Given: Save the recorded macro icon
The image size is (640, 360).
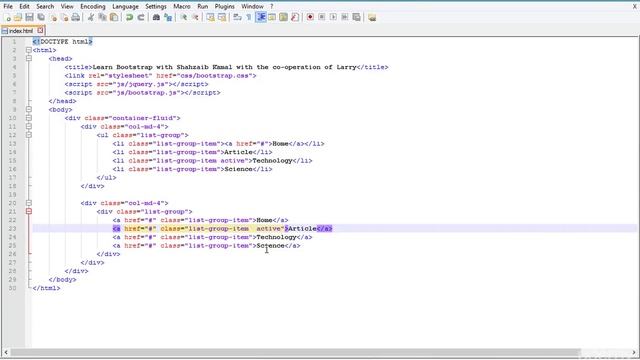Looking at the screenshot, I should [356, 17].
